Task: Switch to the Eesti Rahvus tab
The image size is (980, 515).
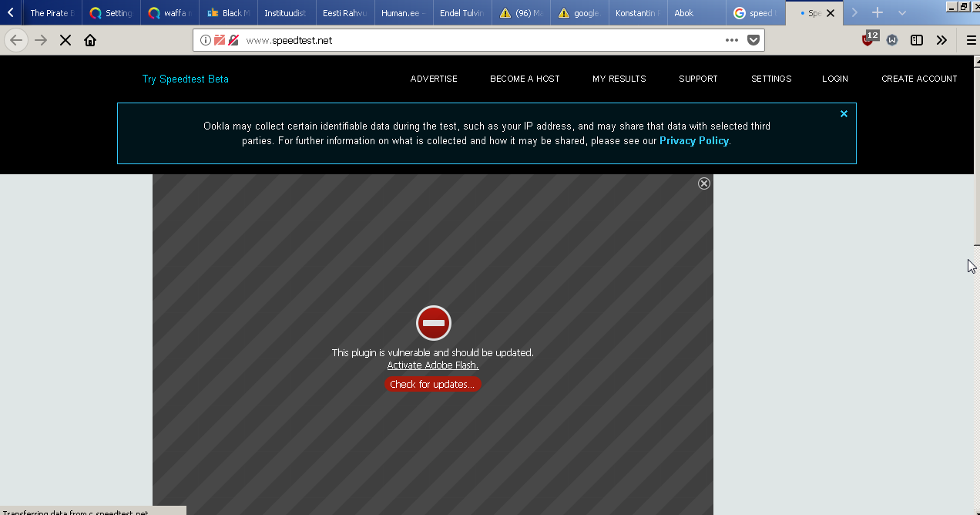Action: 345,13
